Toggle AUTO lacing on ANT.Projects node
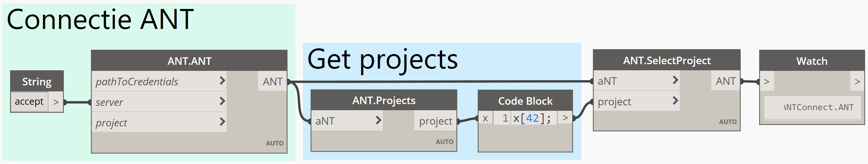The width and height of the screenshot is (868, 164). (445, 142)
